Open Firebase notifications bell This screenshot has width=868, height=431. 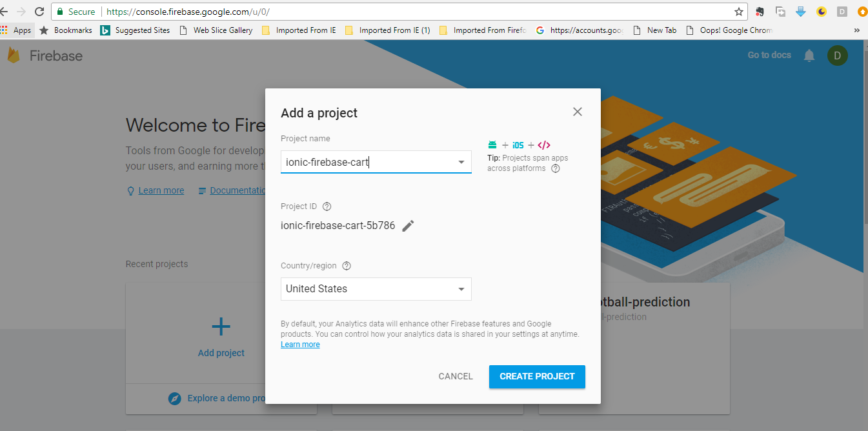coord(809,55)
